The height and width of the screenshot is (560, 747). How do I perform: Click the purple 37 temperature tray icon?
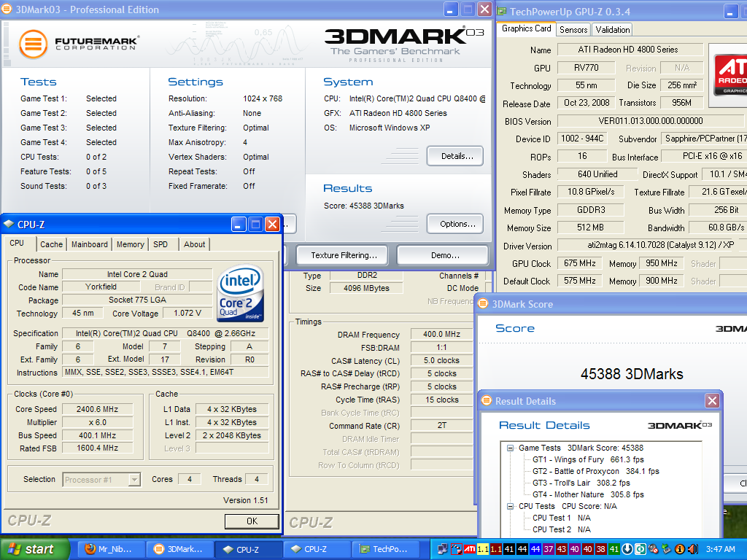point(549,549)
